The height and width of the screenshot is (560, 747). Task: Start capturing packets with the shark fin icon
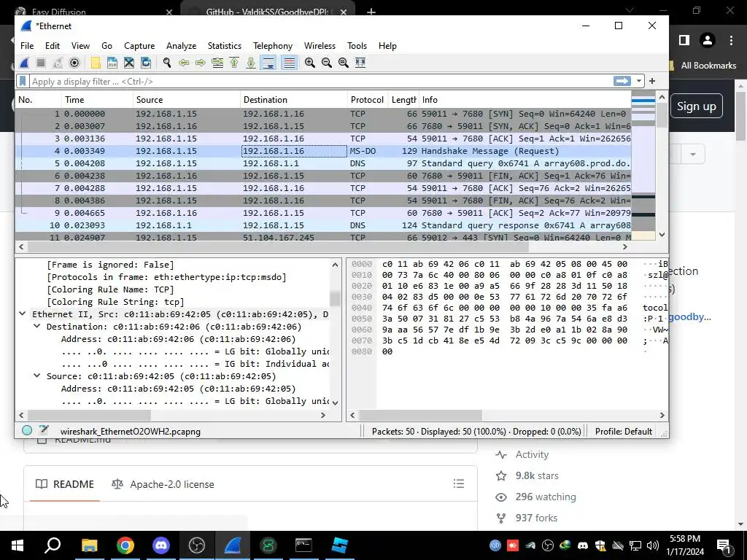click(x=24, y=63)
